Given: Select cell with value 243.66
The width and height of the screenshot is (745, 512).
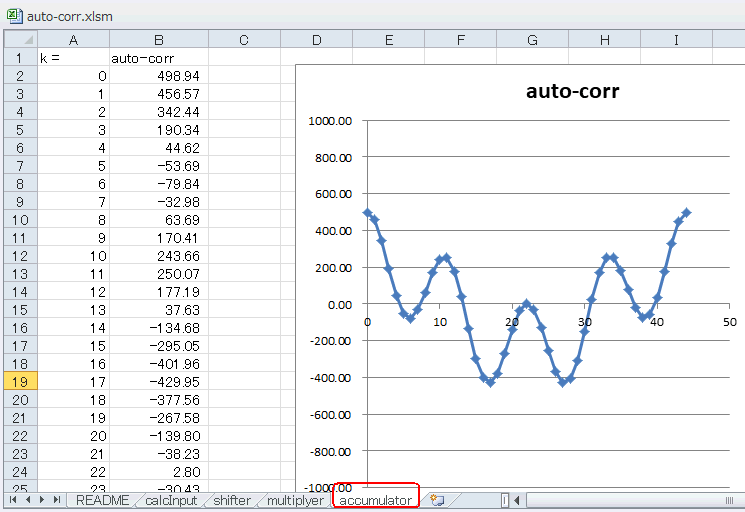Looking at the screenshot, I should (x=159, y=256).
